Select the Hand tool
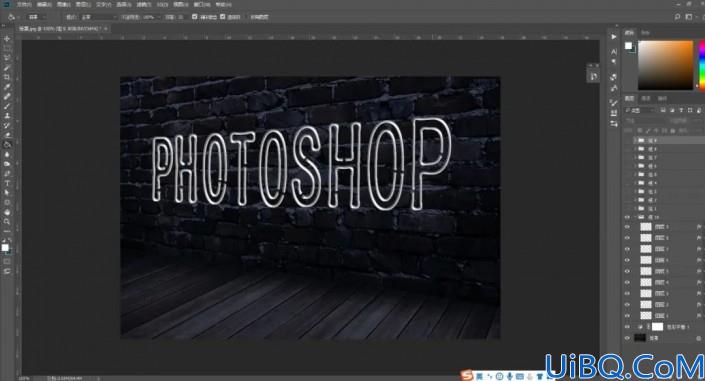This screenshot has height=381, width=705. [7, 212]
